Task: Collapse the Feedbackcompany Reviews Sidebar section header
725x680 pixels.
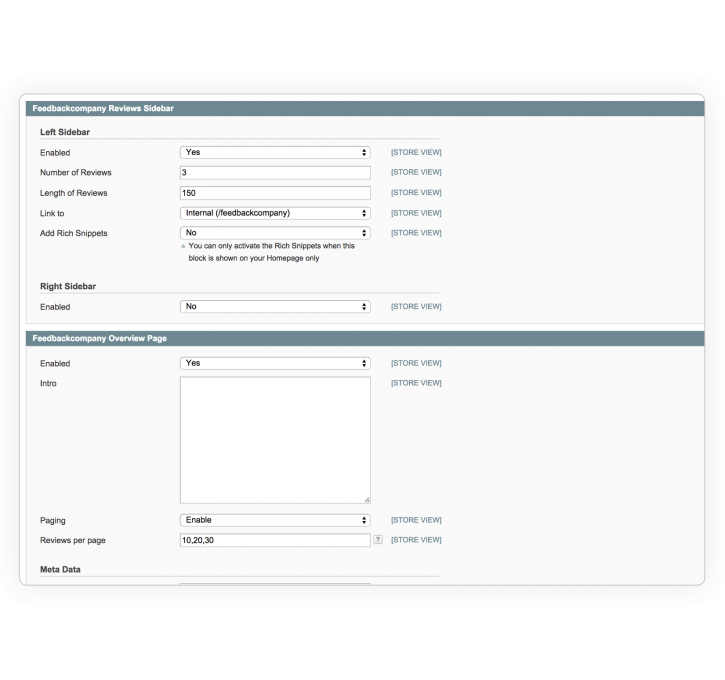Action: click(x=365, y=109)
